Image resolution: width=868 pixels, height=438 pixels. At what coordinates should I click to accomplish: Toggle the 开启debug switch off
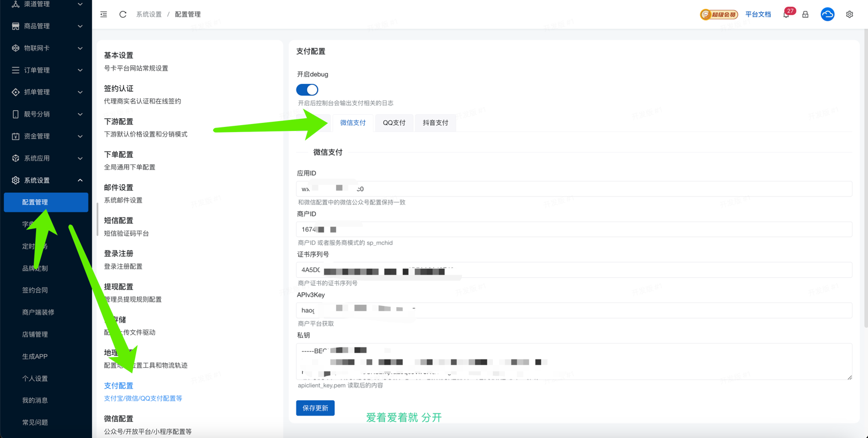pos(307,90)
